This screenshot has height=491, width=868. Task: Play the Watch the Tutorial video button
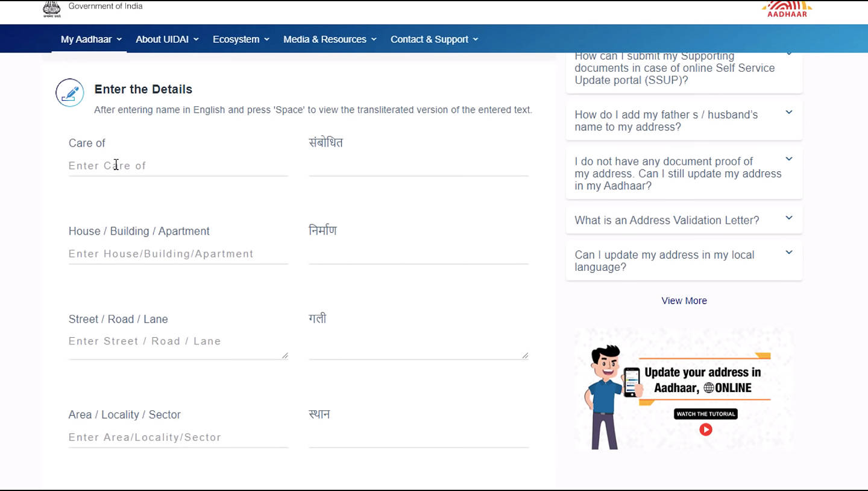point(705,429)
